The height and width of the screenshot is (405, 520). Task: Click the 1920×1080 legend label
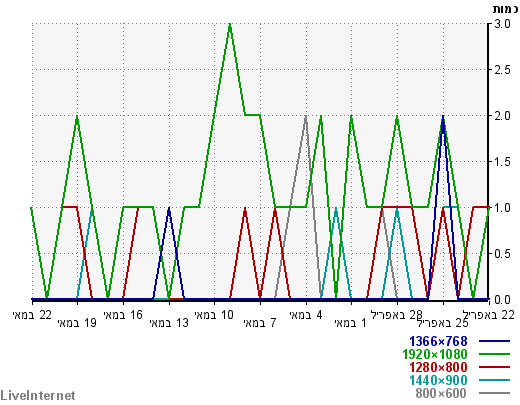coord(435,354)
